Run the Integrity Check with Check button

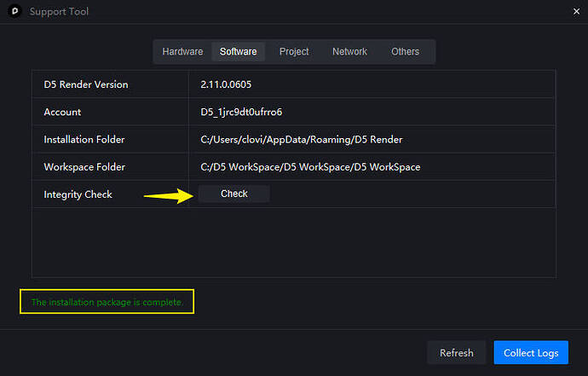click(x=234, y=194)
